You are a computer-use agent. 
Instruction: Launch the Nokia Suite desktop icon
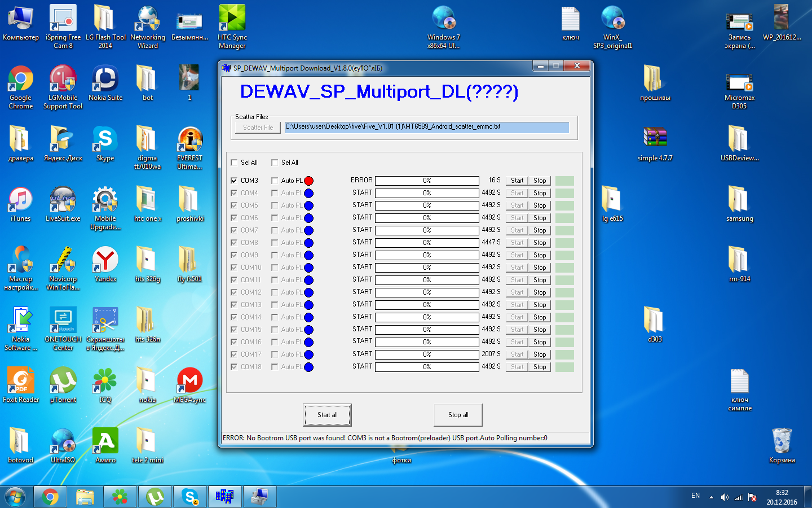point(105,80)
